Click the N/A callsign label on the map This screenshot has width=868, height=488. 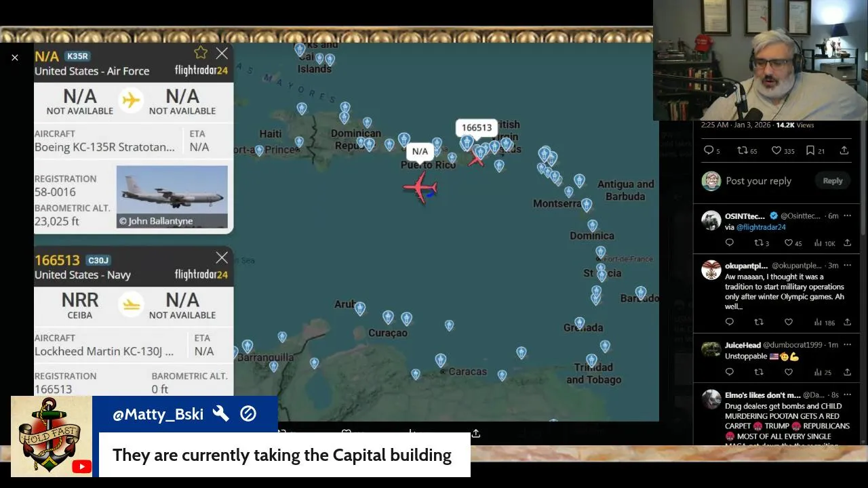click(420, 151)
